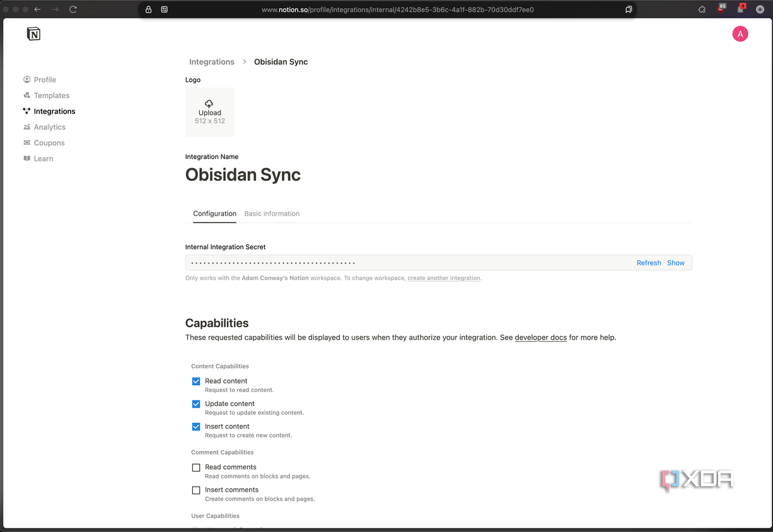Click the 'User Capabilities' label

[216, 516]
